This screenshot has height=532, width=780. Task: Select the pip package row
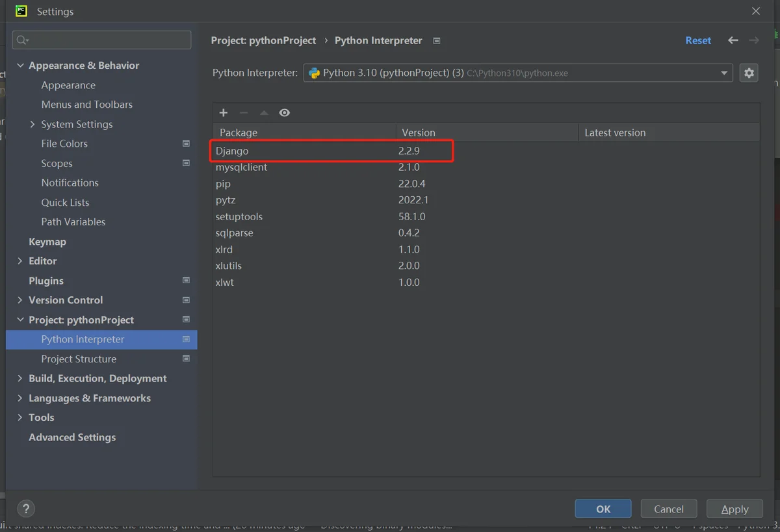tap(486, 184)
